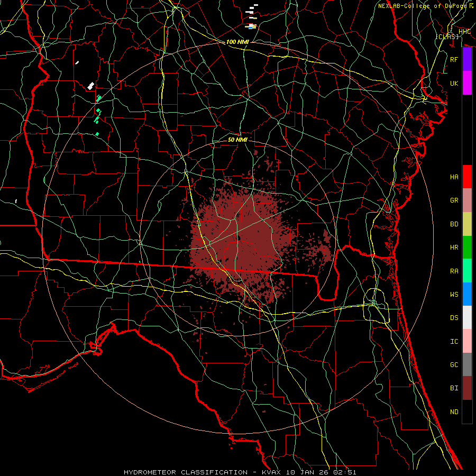
Task: Click the 'WS' legend label
Action: point(454,294)
